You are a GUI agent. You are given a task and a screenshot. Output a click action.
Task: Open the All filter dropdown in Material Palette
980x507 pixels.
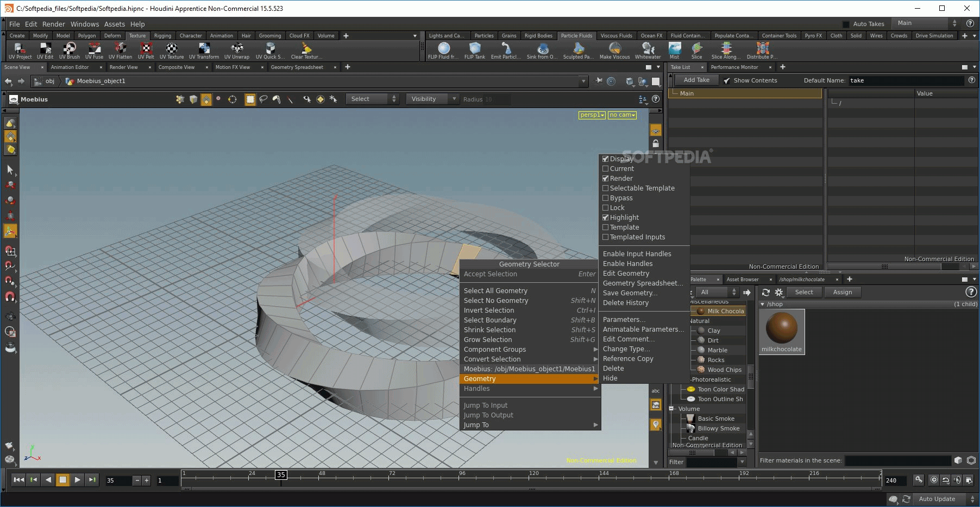[718, 292]
